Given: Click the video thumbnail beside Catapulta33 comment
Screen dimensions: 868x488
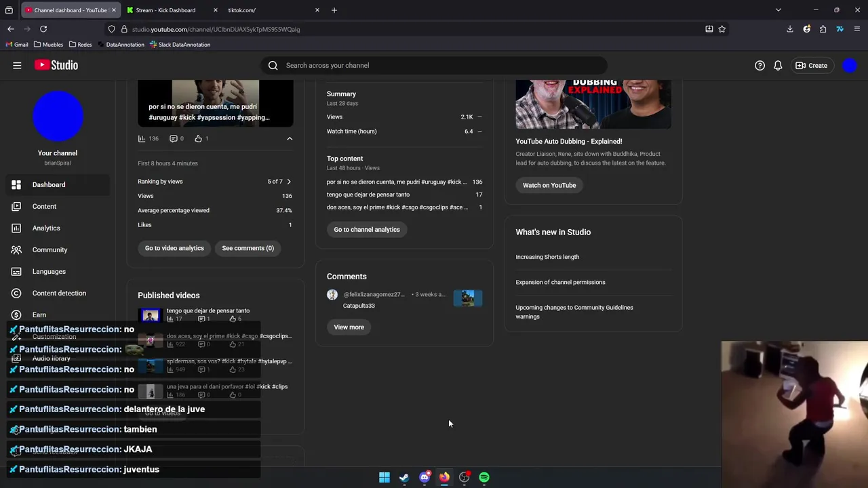Looking at the screenshot, I should point(468,298).
